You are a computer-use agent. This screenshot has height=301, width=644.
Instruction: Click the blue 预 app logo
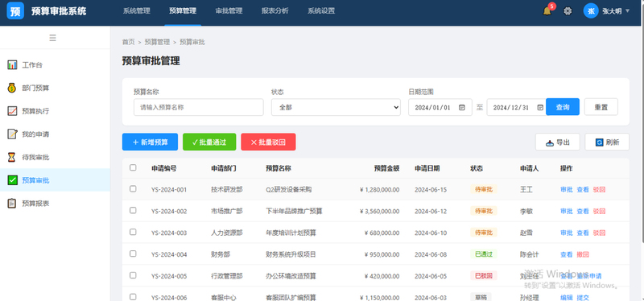pos(15,11)
